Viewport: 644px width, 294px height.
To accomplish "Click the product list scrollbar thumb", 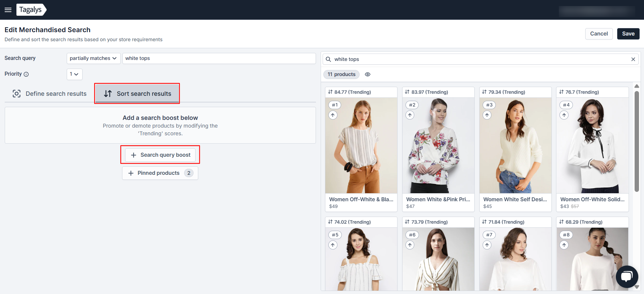I will point(637,142).
